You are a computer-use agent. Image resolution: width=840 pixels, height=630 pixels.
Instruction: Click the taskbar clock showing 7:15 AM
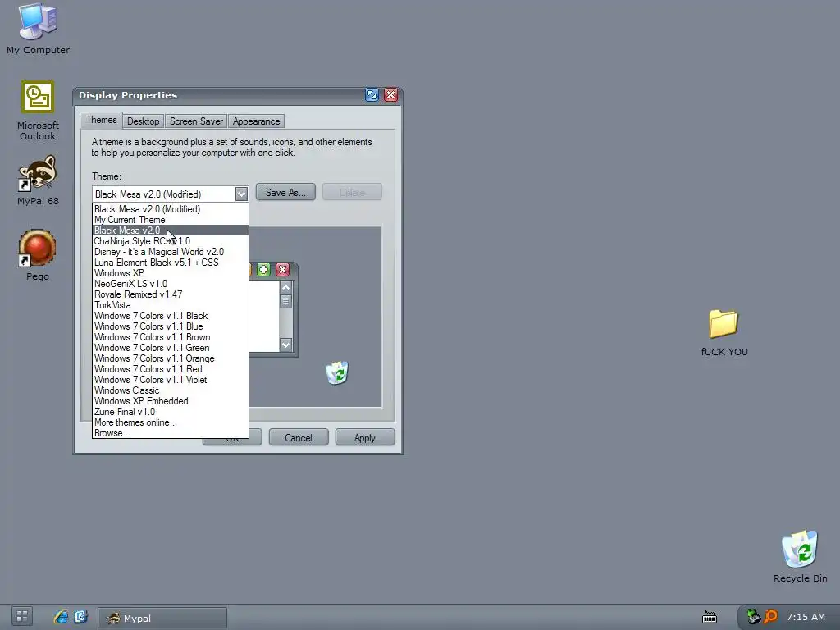click(806, 617)
